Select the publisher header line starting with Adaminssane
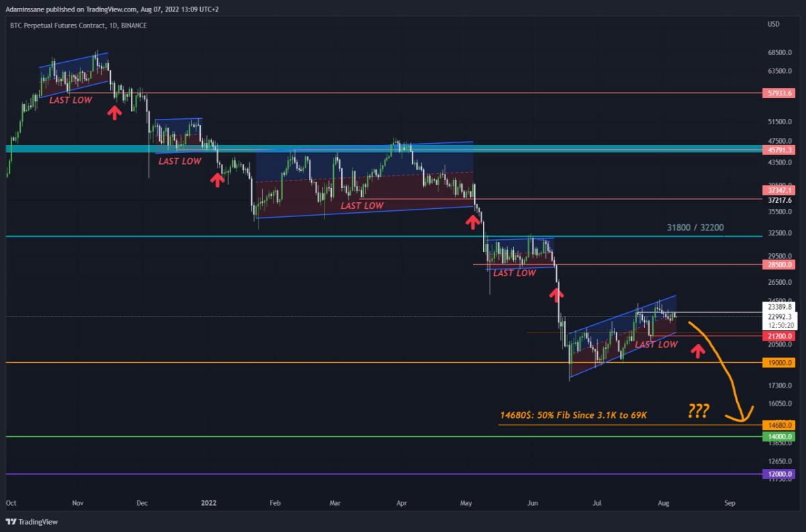The width and height of the screenshot is (806, 532). click(112, 9)
